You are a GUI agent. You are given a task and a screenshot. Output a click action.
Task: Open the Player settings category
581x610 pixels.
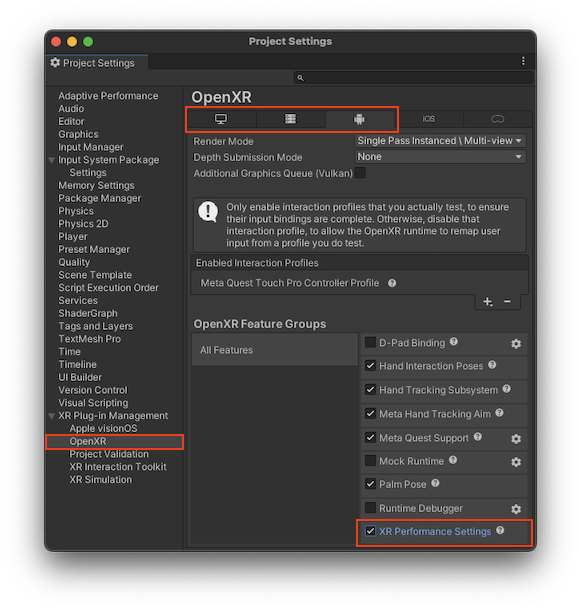73,237
